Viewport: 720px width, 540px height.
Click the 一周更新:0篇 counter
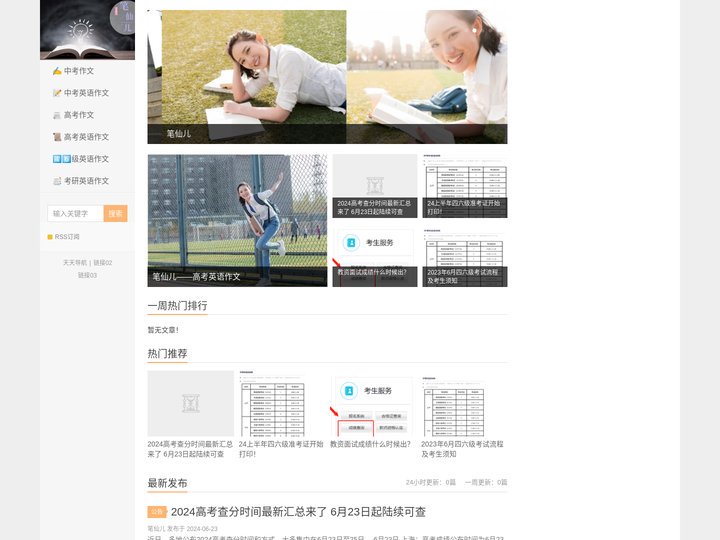tap(486, 482)
